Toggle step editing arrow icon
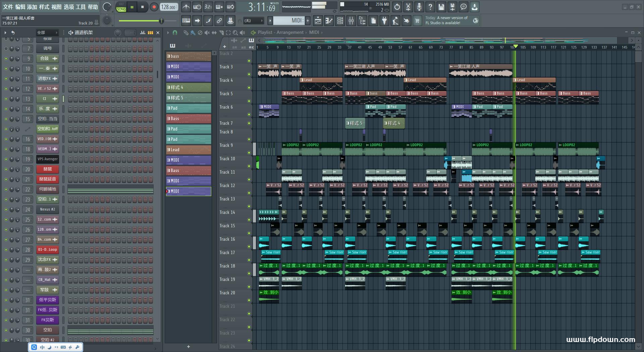644x352 pixels. coord(197,21)
